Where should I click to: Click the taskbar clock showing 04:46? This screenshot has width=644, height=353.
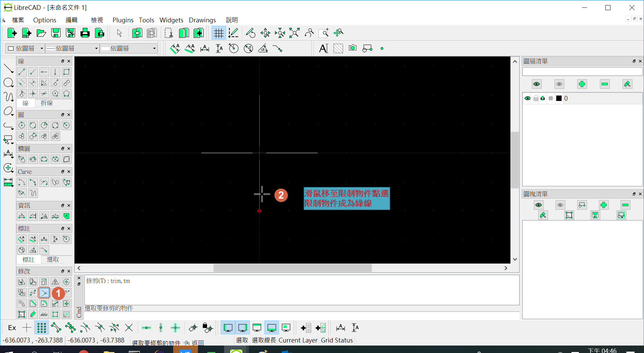pos(602,350)
